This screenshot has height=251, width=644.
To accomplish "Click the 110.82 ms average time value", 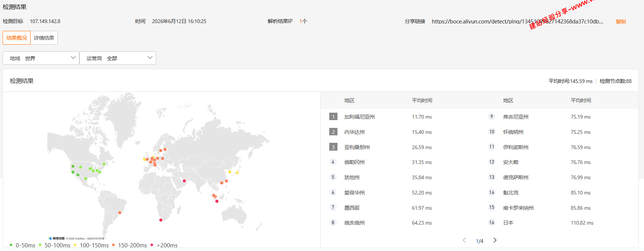I will [x=582, y=223].
